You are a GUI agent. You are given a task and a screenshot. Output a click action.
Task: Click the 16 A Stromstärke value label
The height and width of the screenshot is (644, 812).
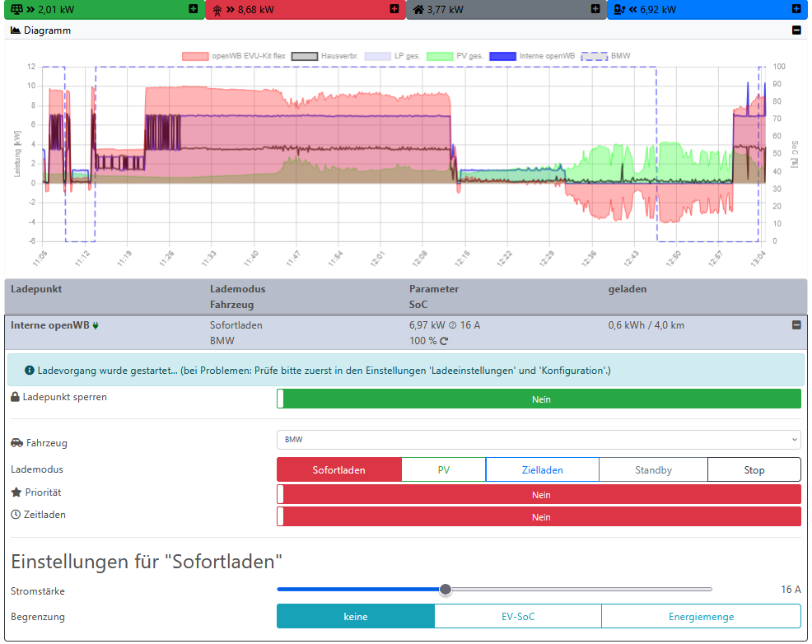pos(791,589)
